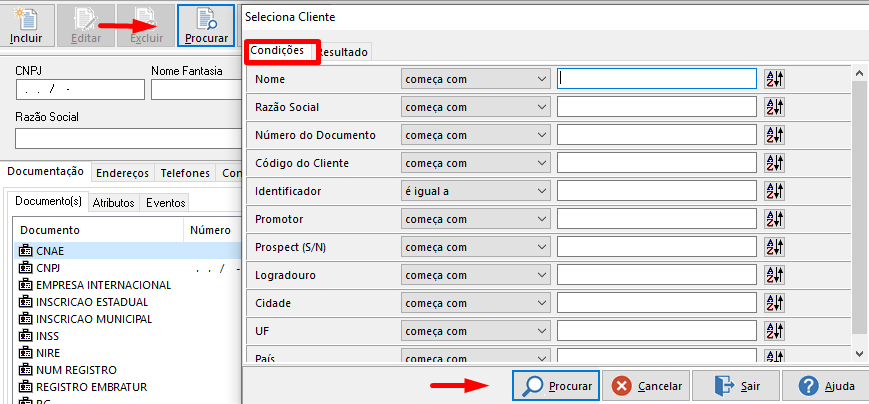Open the Nome condition dropdown

click(476, 79)
